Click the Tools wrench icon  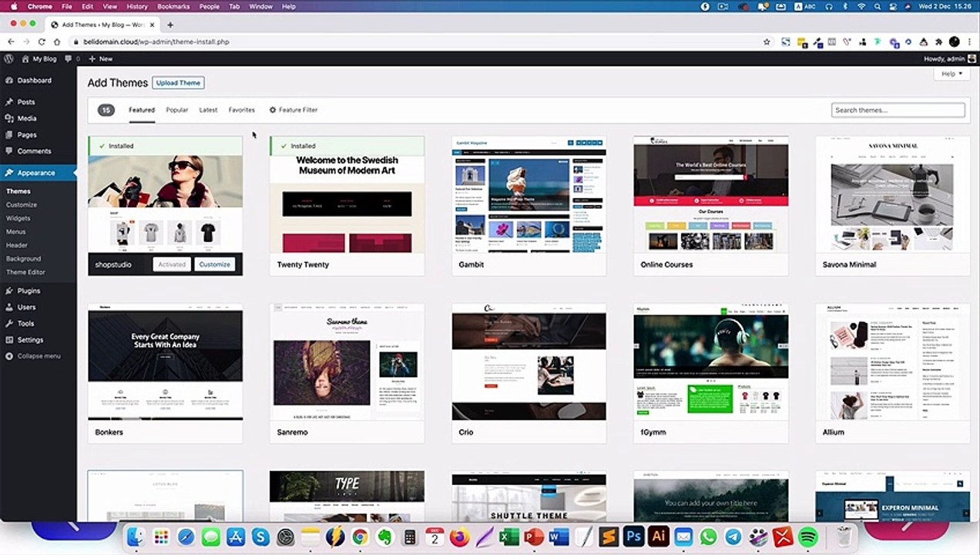9,324
